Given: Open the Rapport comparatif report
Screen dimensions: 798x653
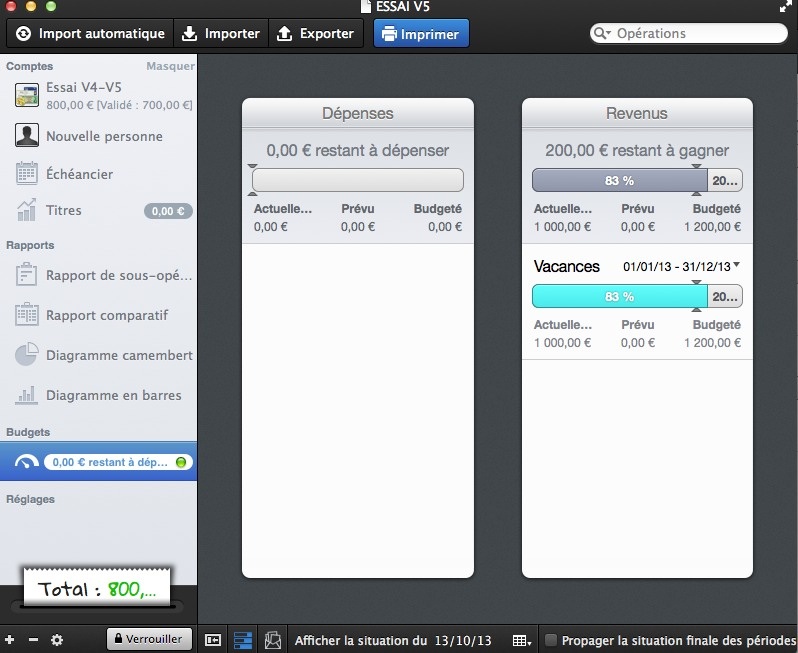Looking at the screenshot, I should coord(99,315).
